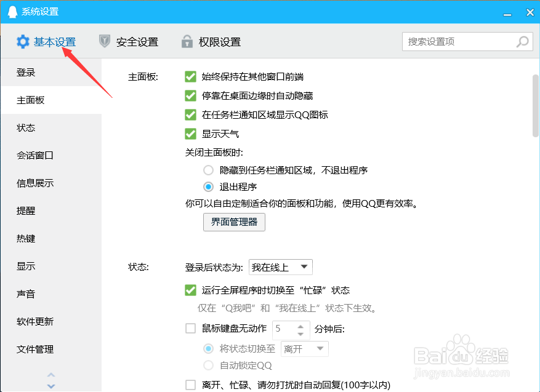
Task: Click the idle minutes field showing 5
Action: (x=284, y=329)
